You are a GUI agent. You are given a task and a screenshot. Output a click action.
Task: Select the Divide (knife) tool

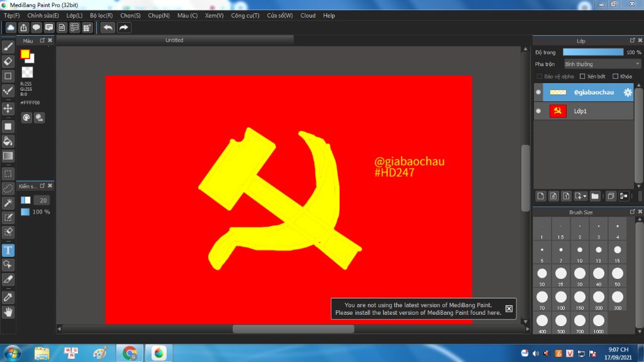pyautogui.click(x=8, y=280)
